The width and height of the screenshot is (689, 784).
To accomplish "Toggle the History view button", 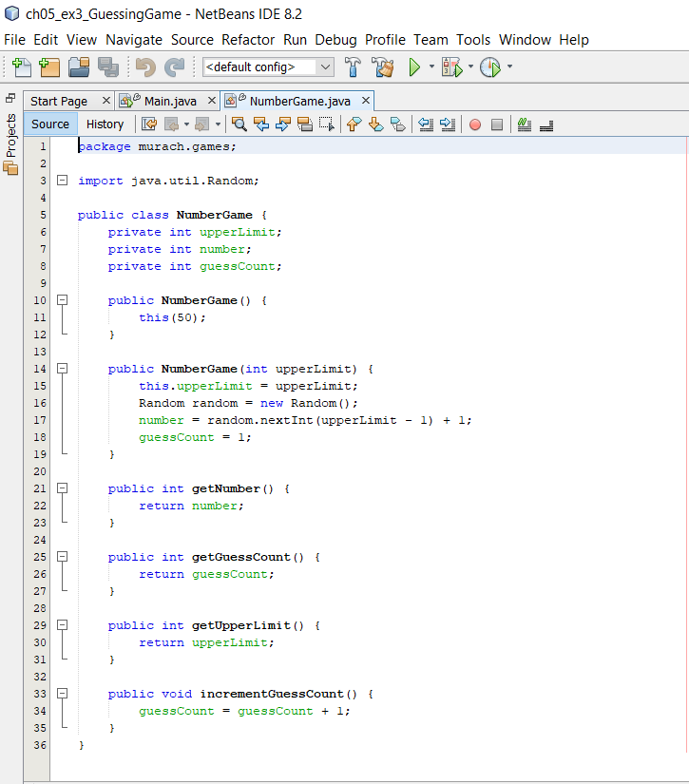I will pos(105,124).
